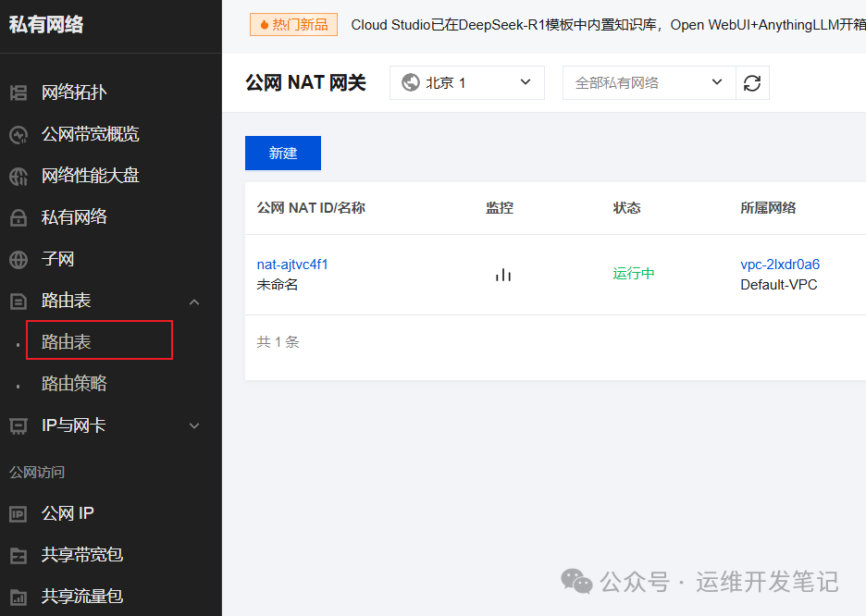The height and width of the screenshot is (616, 866).
Task: Click the 路由表 document icon
Action: (x=20, y=301)
